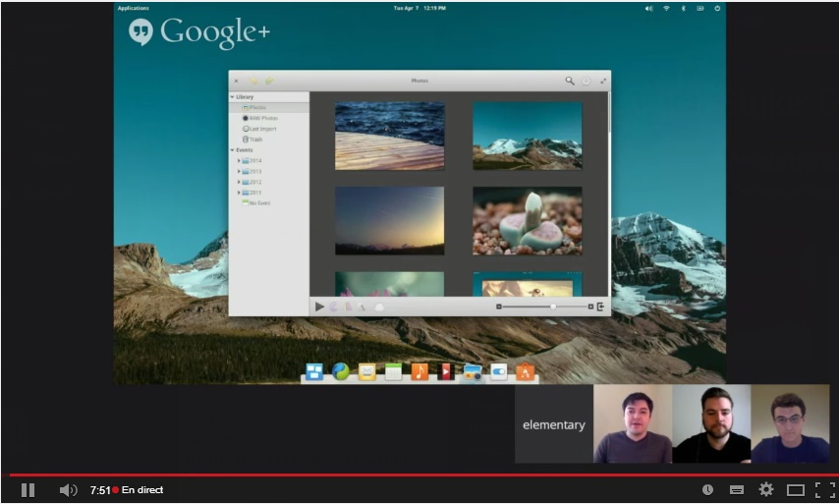Toggle subtitles in the YouTube player
839x504 pixels.
(737, 489)
